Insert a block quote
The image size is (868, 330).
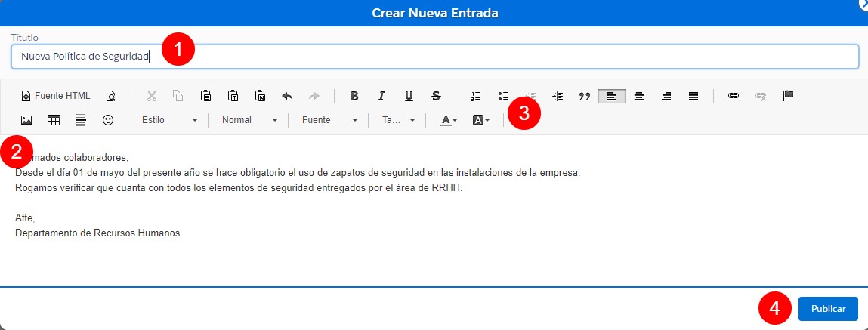coord(584,96)
